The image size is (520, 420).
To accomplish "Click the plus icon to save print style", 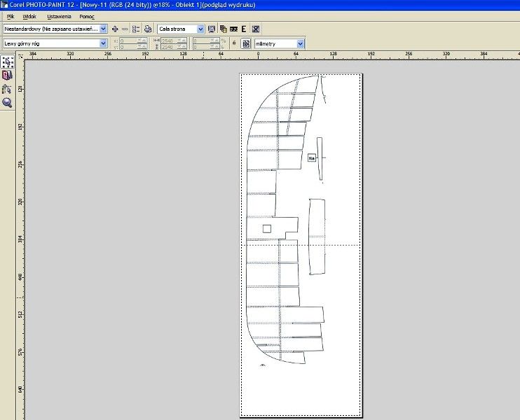I will tap(115, 29).
